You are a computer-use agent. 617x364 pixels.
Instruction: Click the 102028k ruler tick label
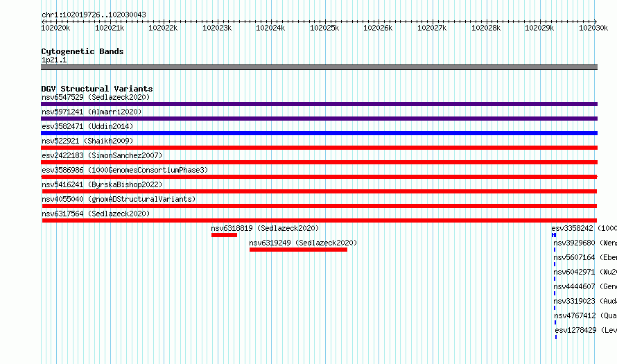click(486, 28)
